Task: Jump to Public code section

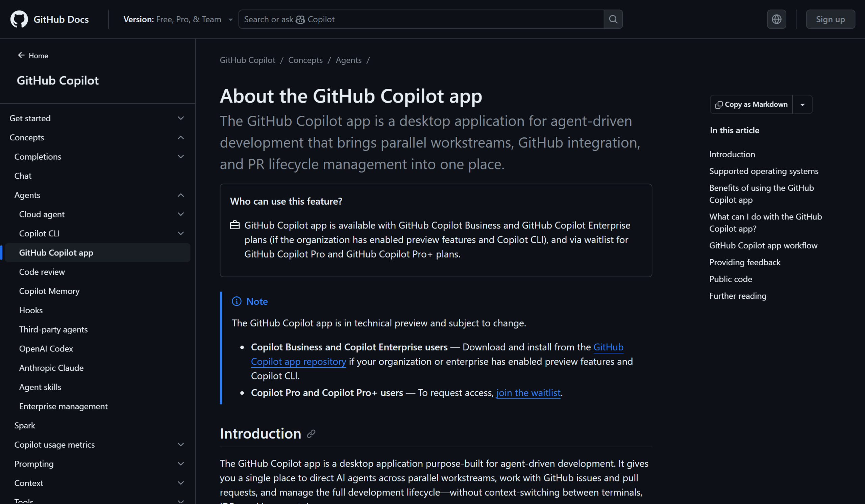Action: pyautogui.click(x=731, y=279)
